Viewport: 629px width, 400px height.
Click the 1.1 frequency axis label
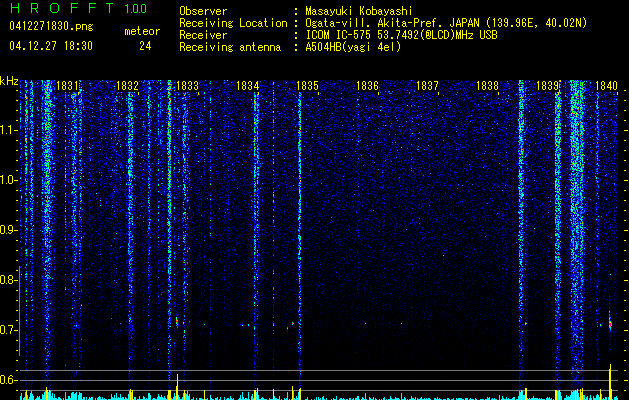click(9, 130)
